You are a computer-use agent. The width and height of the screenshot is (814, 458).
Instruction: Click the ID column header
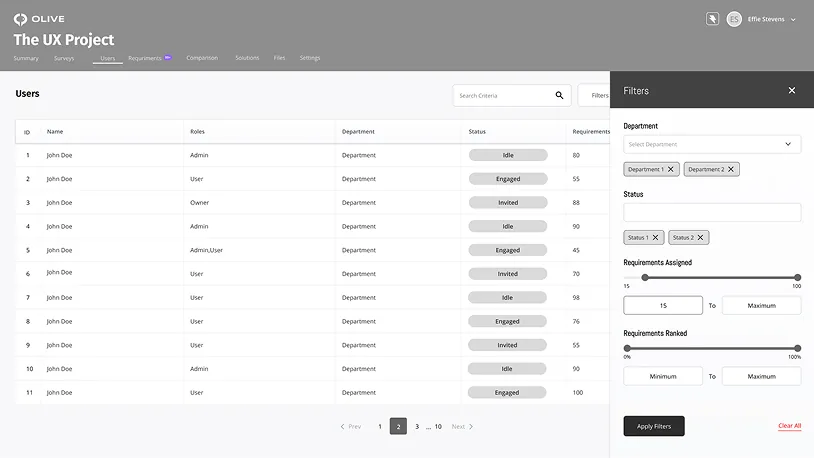(x=27, y=132)
